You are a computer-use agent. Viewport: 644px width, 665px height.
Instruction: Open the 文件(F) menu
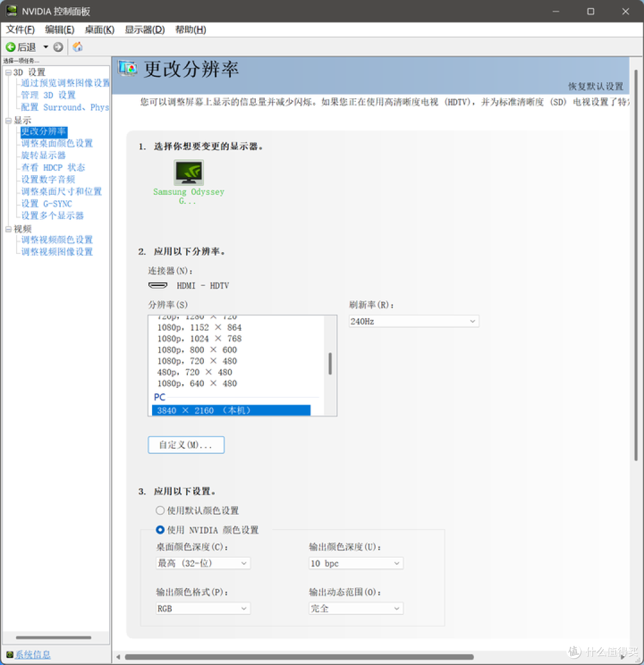[20, 30]
